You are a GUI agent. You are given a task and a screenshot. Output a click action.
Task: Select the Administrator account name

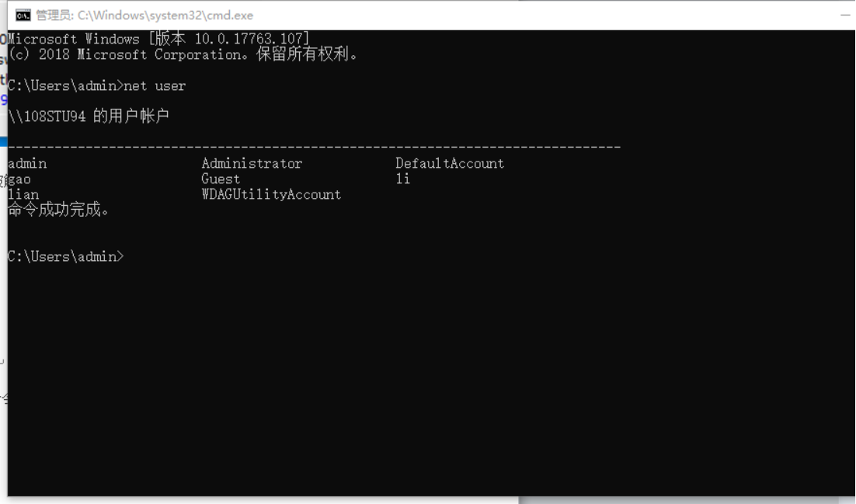[252, 163]
